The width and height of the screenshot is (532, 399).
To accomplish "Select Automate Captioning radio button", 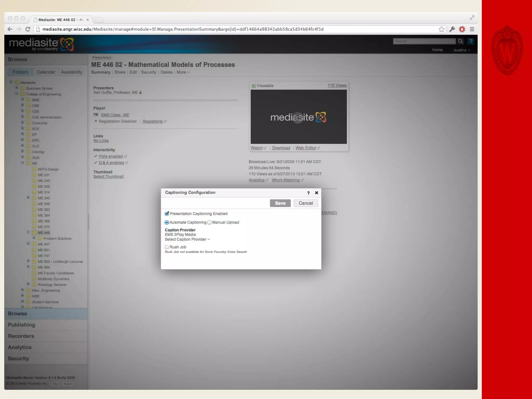I will [x=167, y=222].
